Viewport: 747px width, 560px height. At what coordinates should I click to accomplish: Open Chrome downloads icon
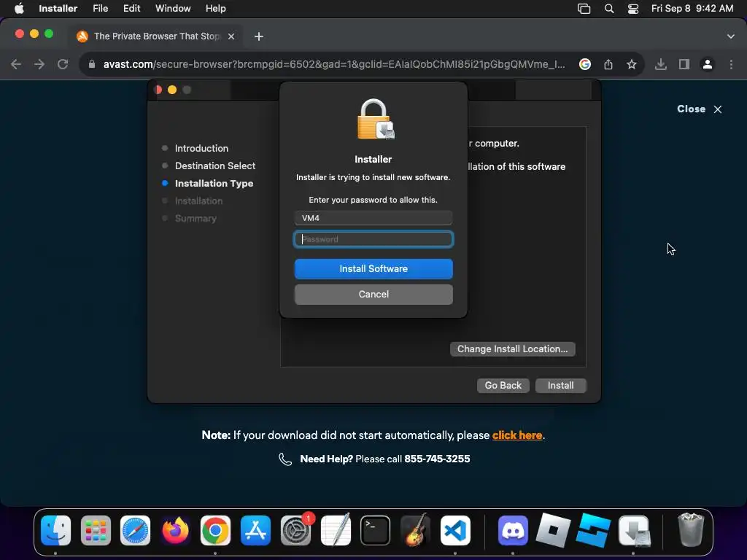(660, 64)
